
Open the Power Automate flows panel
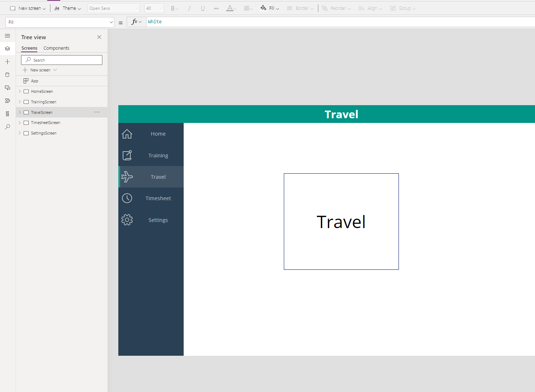point(8,100)
